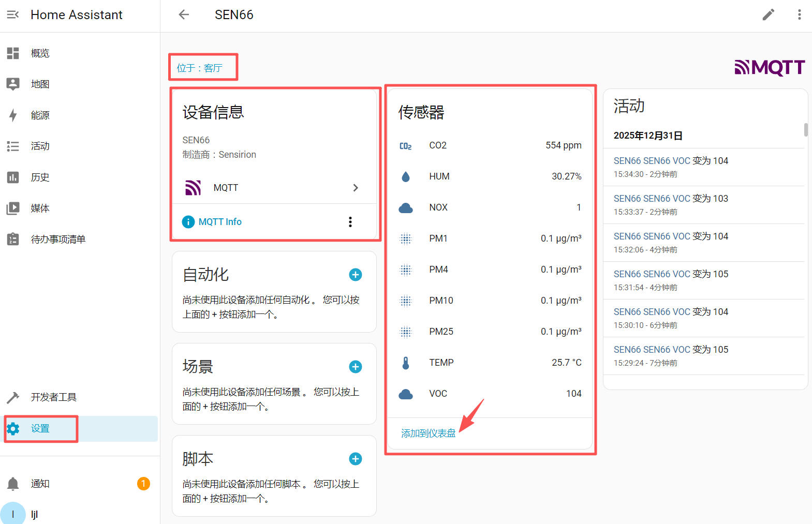Collapse the Home Assistant sidebar menu
The image size is (812, 524).
pos(13,14)
